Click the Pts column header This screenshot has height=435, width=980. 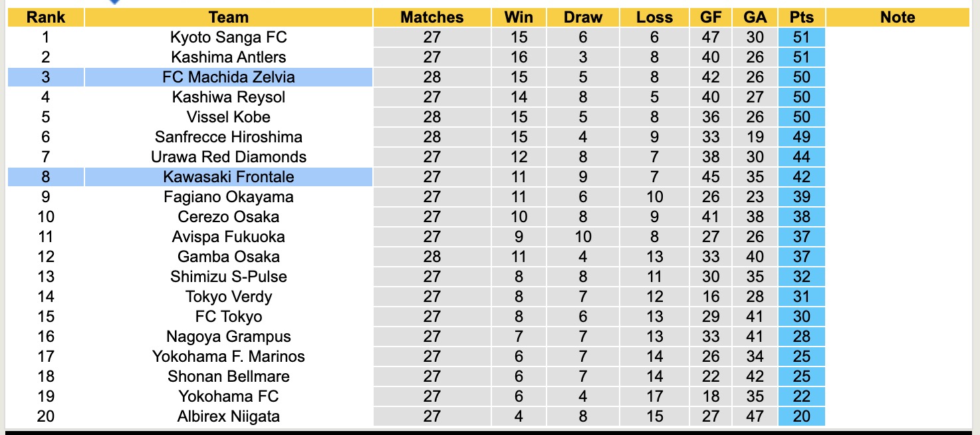(x=802, y=17)
